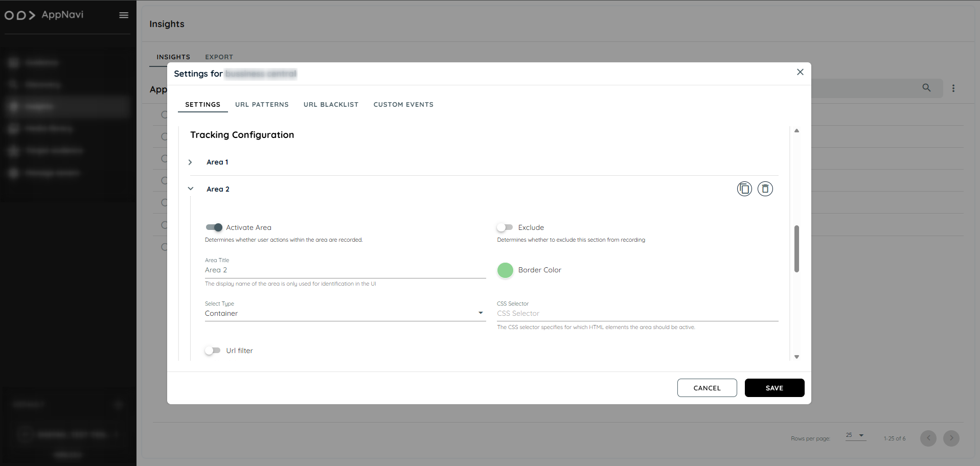Close the Settings dialog with the X
Image resolution: width=980 pixels, height=466 pixels.
click(800, 72)
